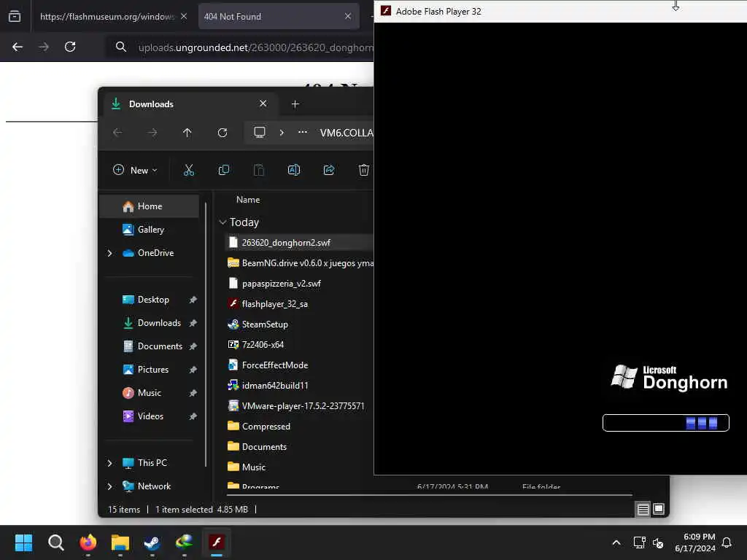The width and height of the screenshot is (747, 560).
Task: Collapse the Today group
Action: (x=222, y=222)
